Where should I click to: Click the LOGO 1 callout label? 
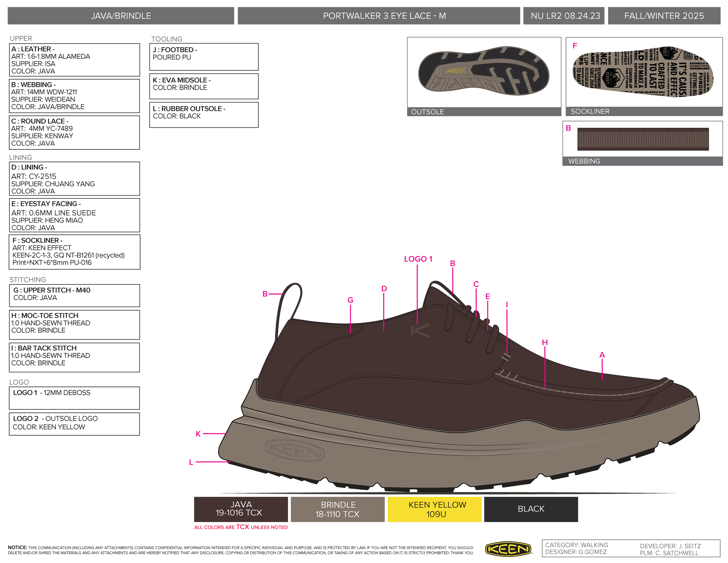[418, 259]
